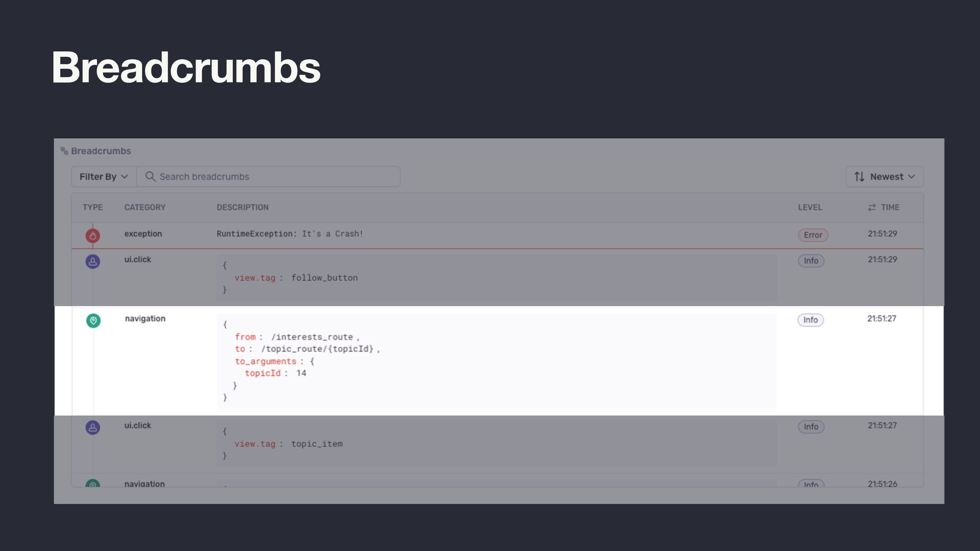Image resolution: width=980 pixels, height=551 pixels.
Task: Click the CATEGORY column header
Action: pos(145,208)
